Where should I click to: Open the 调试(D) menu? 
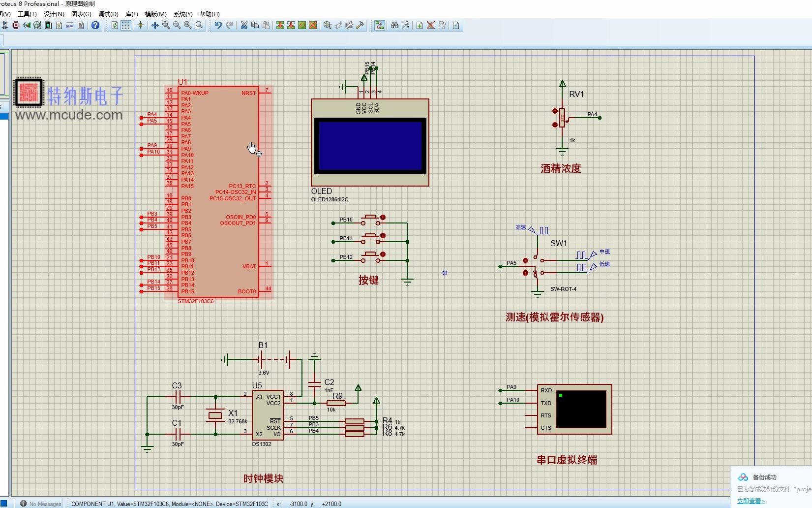(108, 14)
